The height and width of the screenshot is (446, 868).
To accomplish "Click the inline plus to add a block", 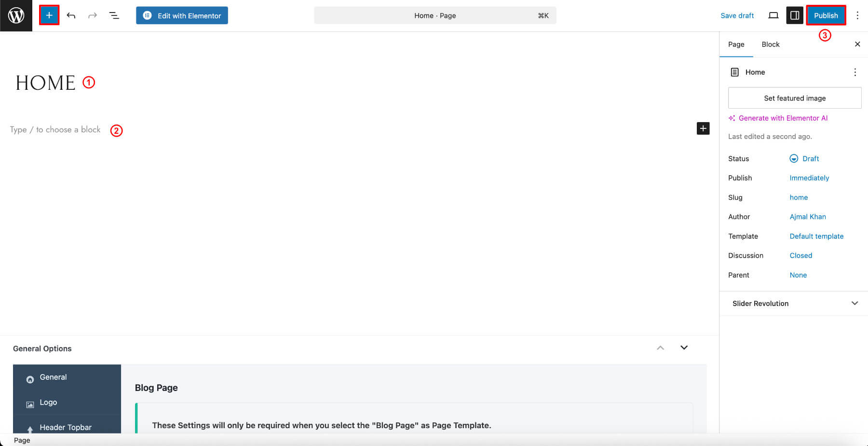I will point(703,128).
